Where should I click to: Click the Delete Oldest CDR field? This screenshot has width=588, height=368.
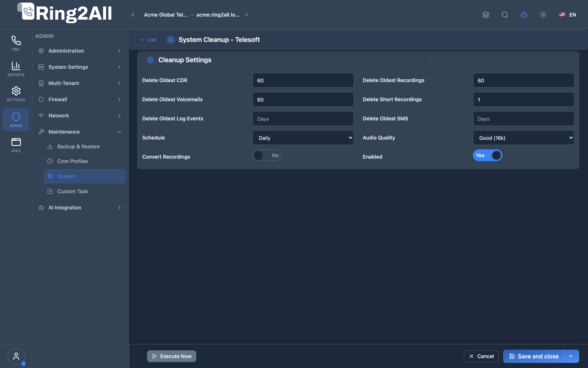point(303,80)
